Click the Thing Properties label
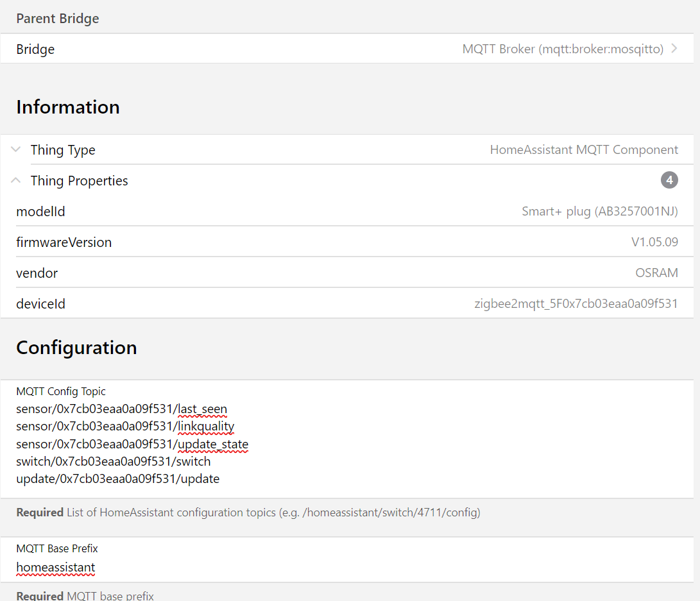The width and height of the screenshot is (700, 601). tap(79, 181)
